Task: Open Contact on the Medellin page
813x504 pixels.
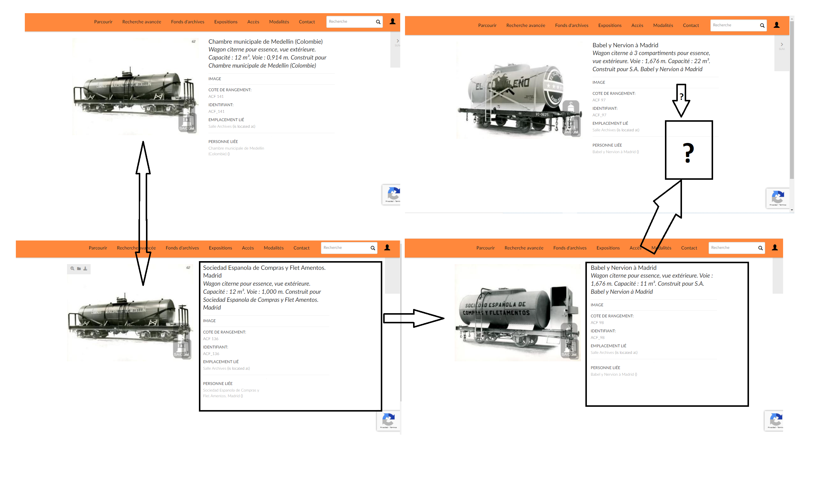Action: [307, 22]
